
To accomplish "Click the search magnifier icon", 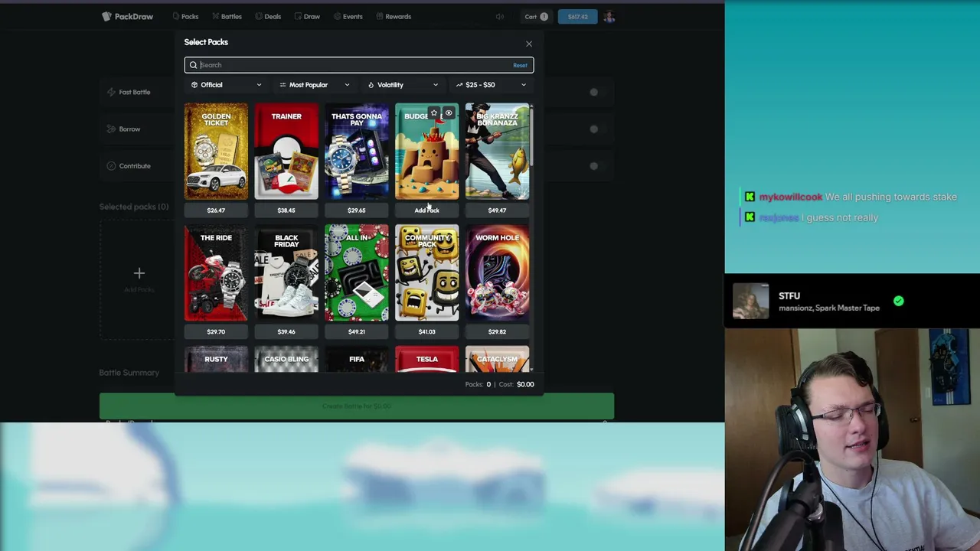I will click(x=194, y=65).
